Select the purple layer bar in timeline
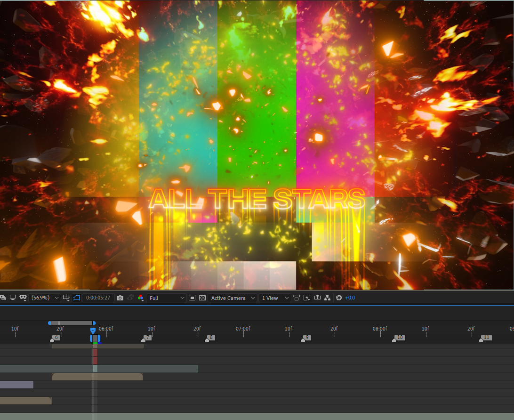 pyautogui.click(x=17, y=385)
